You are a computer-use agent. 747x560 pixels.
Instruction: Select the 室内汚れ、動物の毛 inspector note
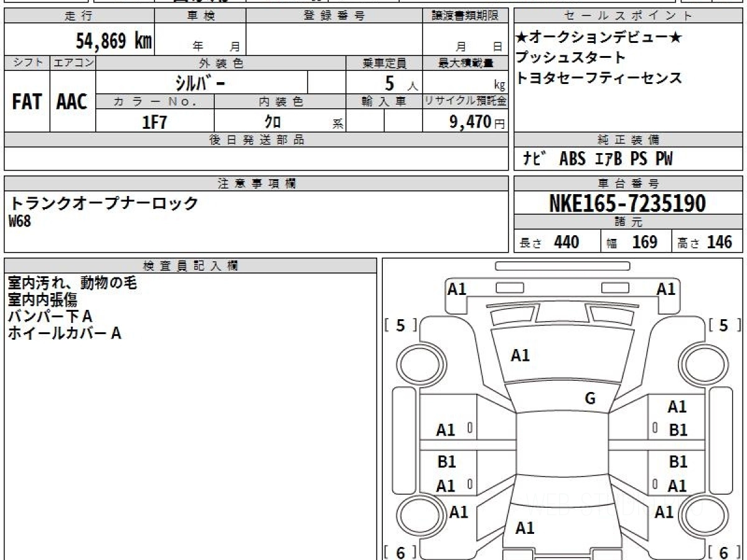(x=72, y=283)
